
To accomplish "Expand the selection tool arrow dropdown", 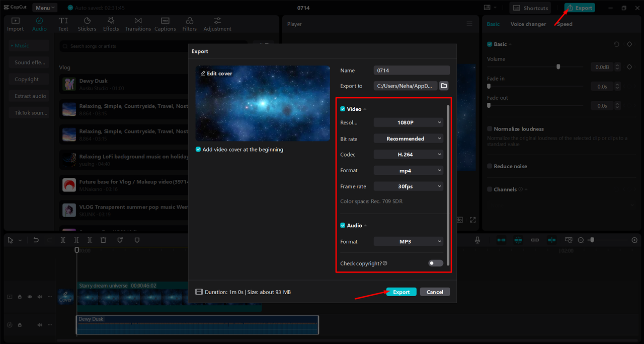I will (x=20, y=241).
